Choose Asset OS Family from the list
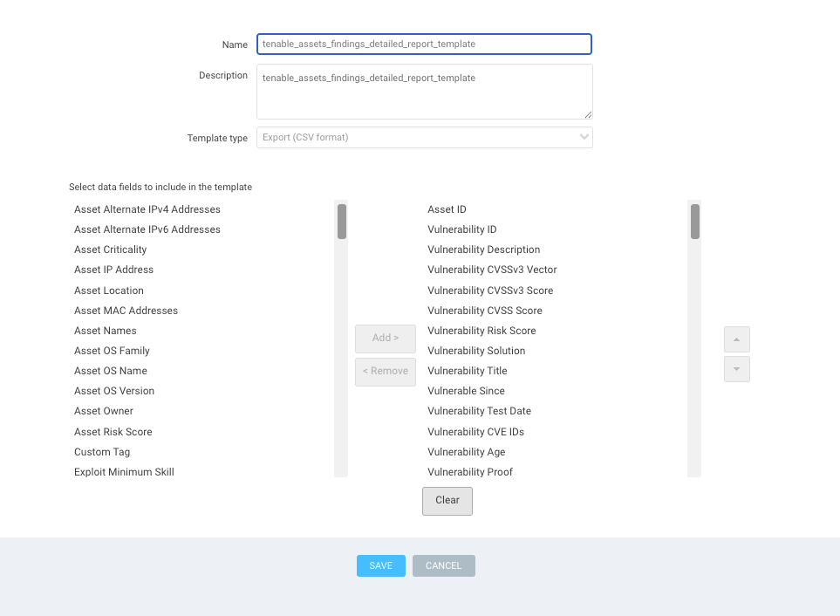 coord(113,351)
